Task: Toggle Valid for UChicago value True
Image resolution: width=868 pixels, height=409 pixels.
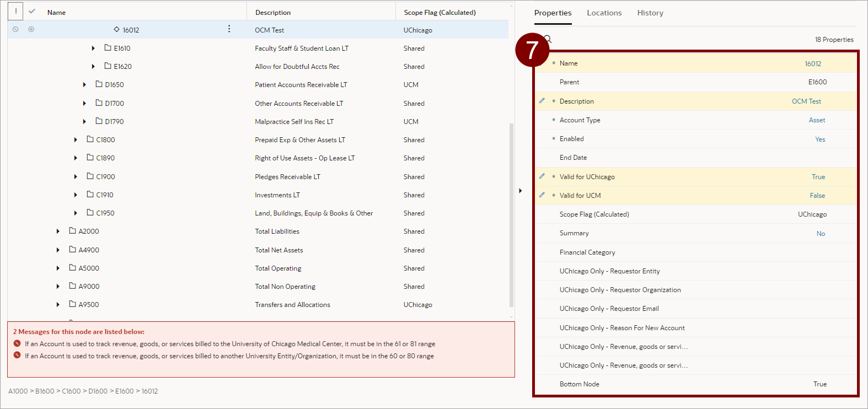Action: point(818,177)
